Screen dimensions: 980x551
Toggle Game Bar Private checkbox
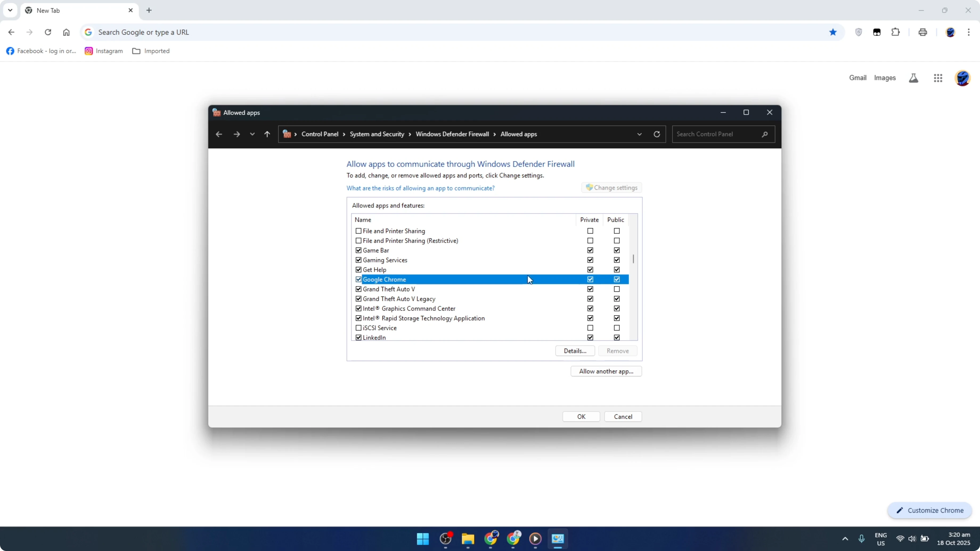point(590,250)
